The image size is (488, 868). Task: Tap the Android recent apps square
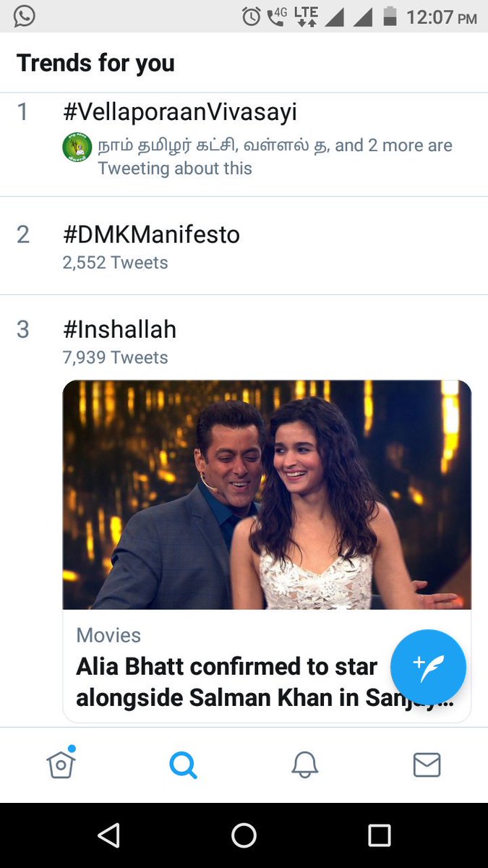(380, 835)
